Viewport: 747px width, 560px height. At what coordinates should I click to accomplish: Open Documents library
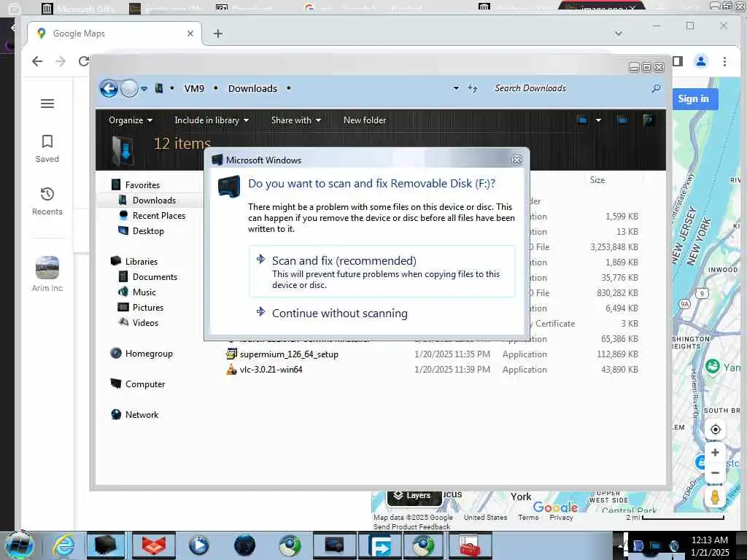tap(155, 276)
